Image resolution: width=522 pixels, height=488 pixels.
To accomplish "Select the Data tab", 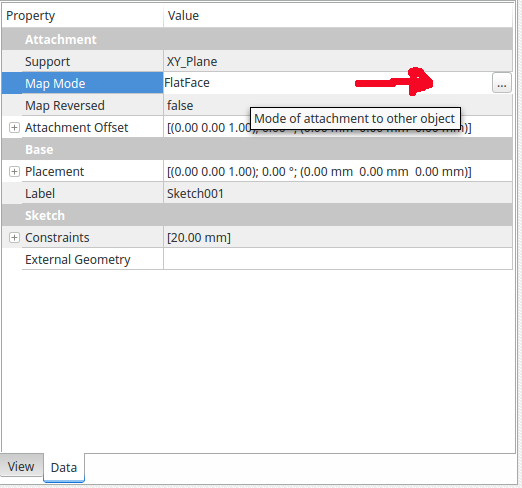I will 64,467.
